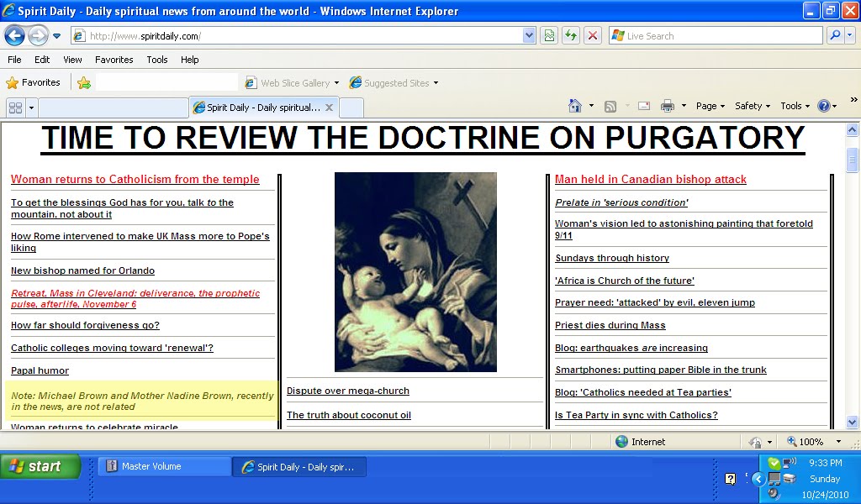The image size is (861, 504).
Task: Open the zoom level 100% control
Action: pos(805,442)
